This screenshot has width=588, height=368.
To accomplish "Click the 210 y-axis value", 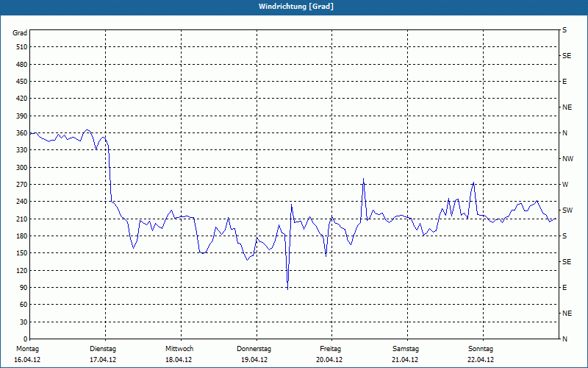I will tap(22, 219).
